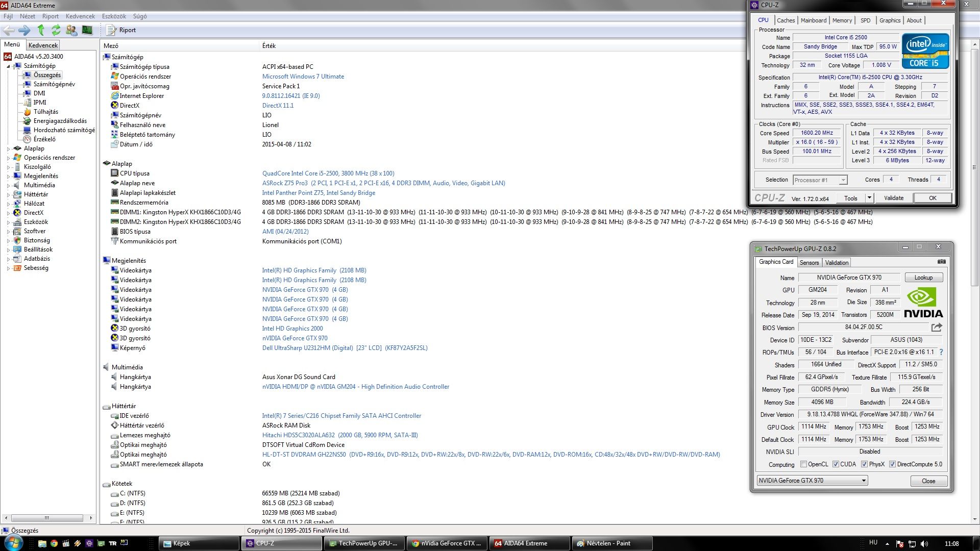Switch to the Névtelen - Paint taskbar item
Image resolution: width=980 pixels, height=551 pixels.
(611, 543)
